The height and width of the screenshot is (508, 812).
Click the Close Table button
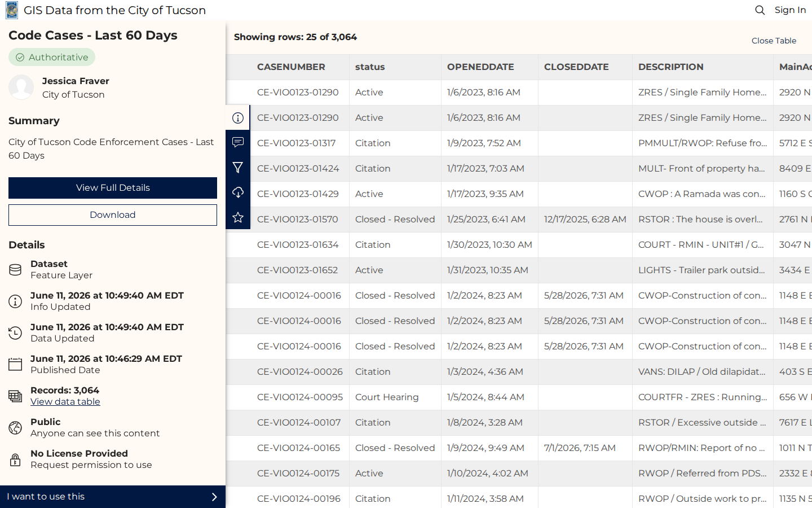point(774,41)
